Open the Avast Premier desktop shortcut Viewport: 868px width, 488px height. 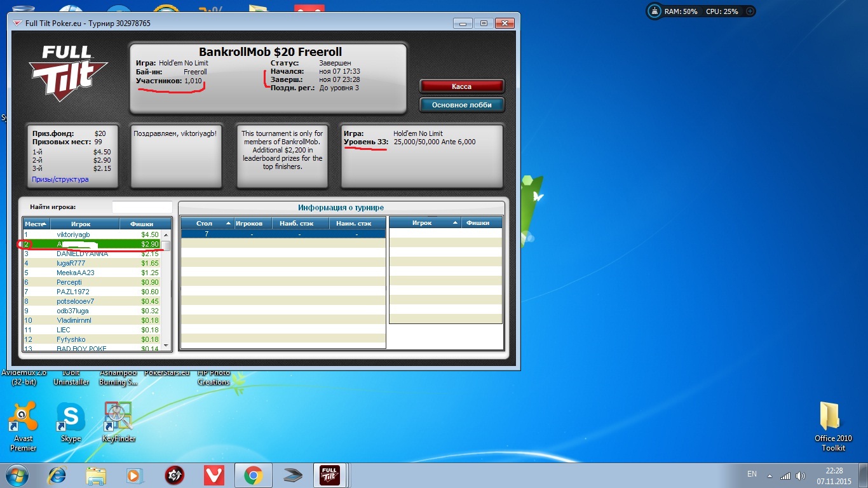coord(23,426)
